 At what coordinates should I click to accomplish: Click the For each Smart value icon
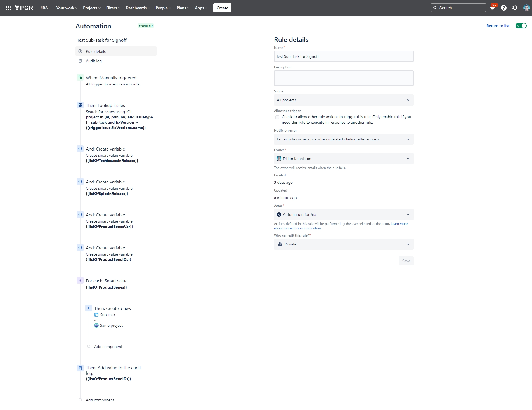(x=81, y=280)
